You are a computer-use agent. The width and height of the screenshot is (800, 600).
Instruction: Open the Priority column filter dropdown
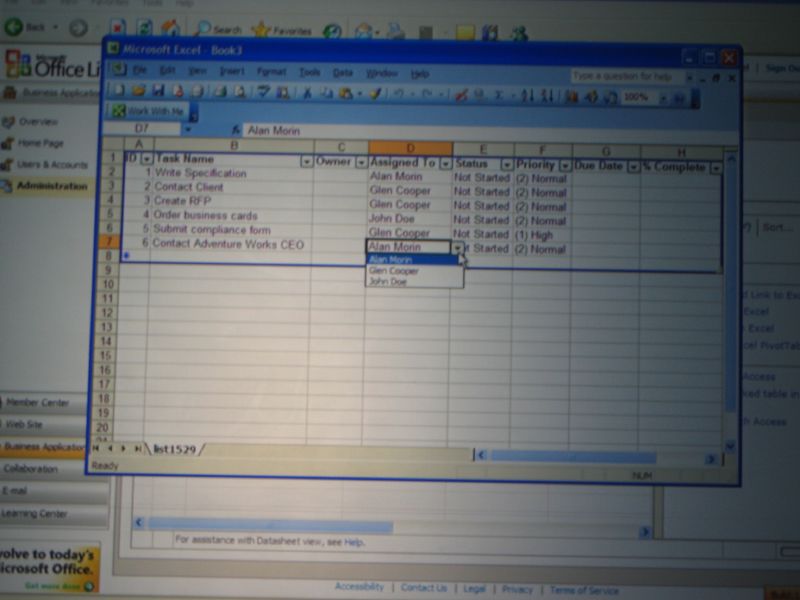pyautogui.click(x=565, y=165)
